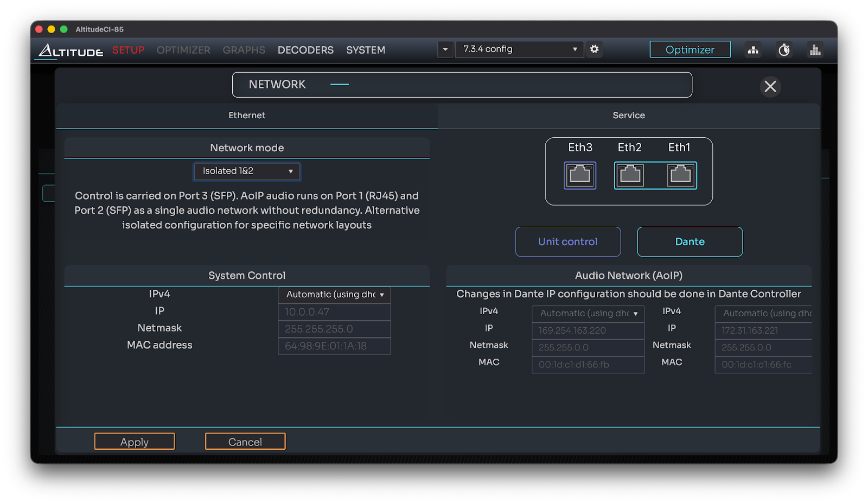Click the AoIP IP field 169.254.163.220

click(588, 330)
